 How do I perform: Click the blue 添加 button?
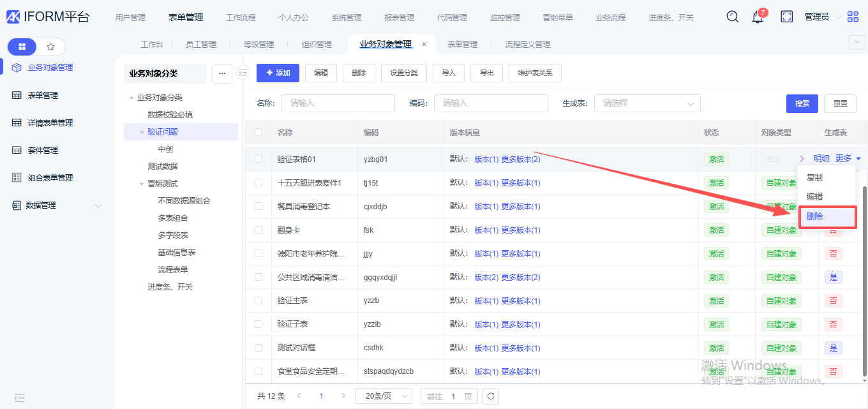(278, 73)
